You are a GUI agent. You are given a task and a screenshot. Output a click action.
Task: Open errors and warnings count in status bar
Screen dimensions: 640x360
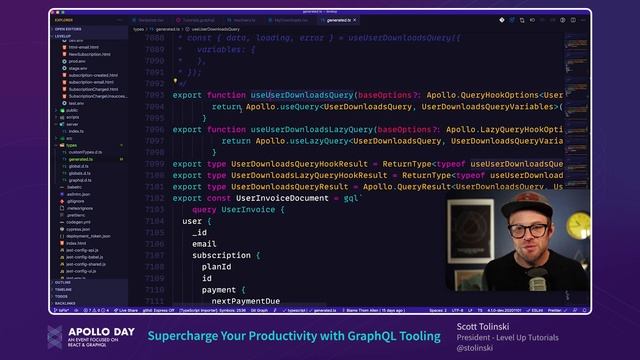pos(96,311)
